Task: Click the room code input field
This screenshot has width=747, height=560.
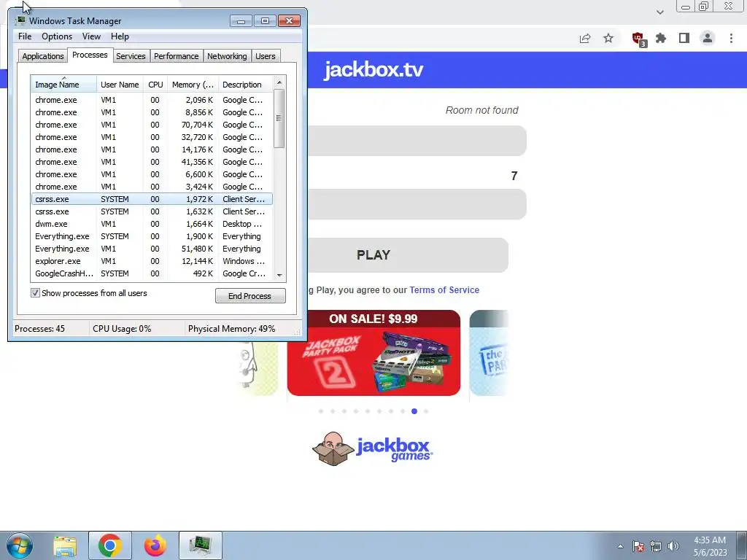Action: [417, 141]
